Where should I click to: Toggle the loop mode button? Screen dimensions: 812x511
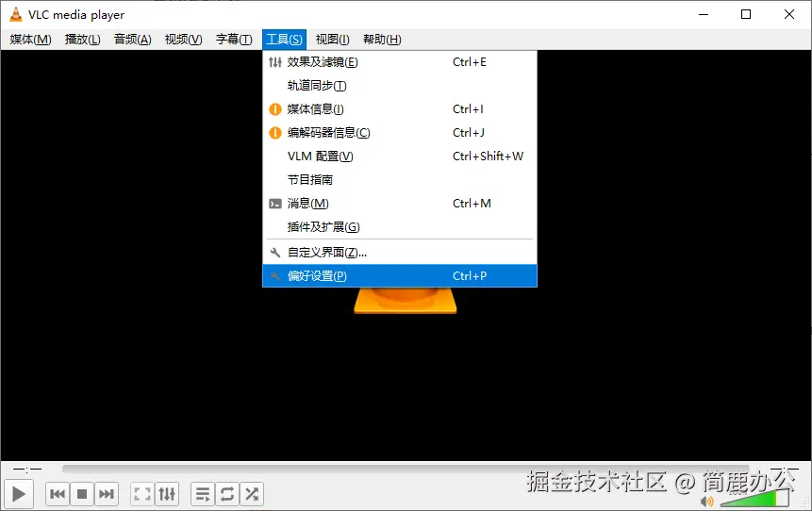point(227,494)
